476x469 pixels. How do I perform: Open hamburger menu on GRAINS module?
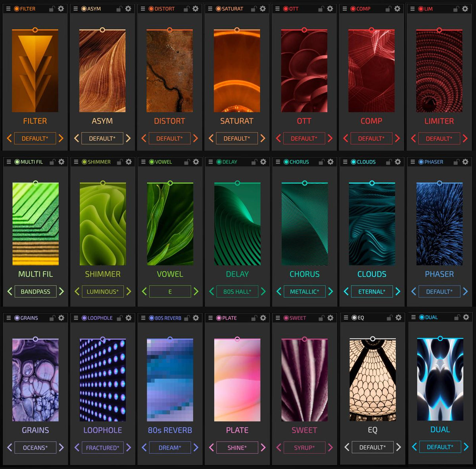[x=8, y=318]
